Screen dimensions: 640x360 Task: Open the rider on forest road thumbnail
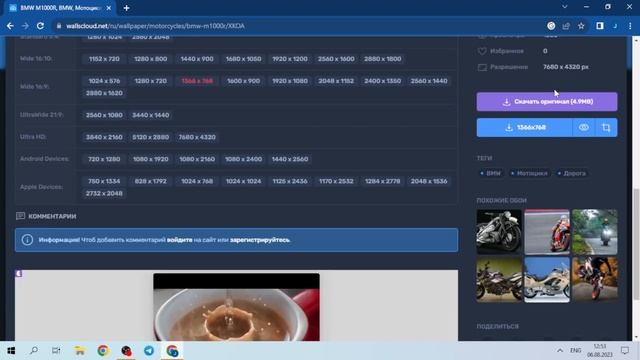tap(595, 232)
